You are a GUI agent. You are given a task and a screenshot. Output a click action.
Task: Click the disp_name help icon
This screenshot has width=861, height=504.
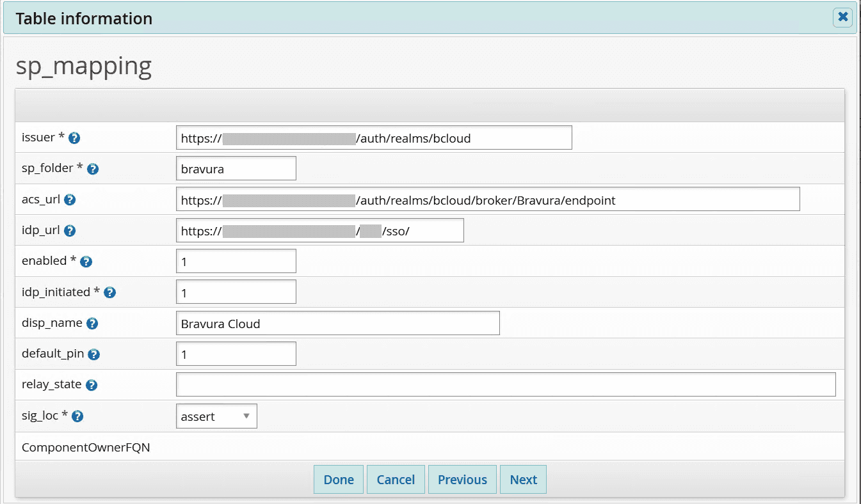[x=92, y=324]
